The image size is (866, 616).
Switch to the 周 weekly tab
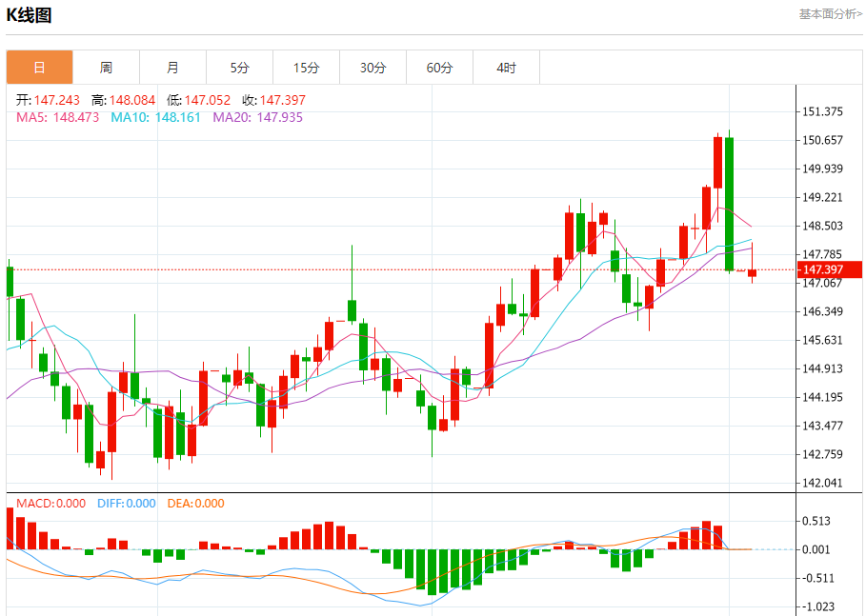click(106, 68)
